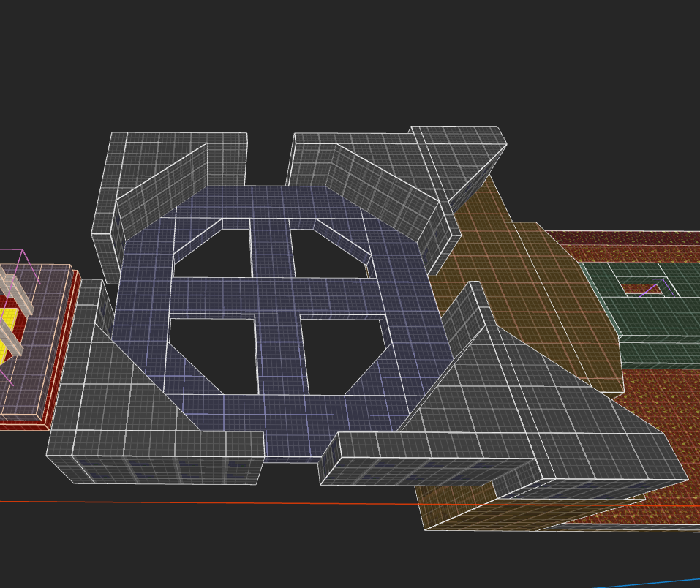Click the square hole in green platform
Viewport: 700px width, 588px height.
pos(642,290)
